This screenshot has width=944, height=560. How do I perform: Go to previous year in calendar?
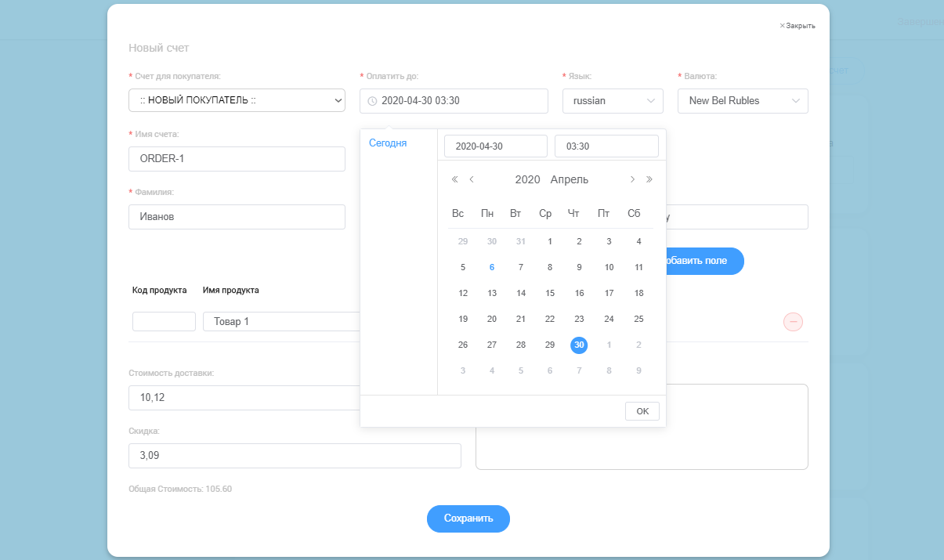tap(455, 179)
